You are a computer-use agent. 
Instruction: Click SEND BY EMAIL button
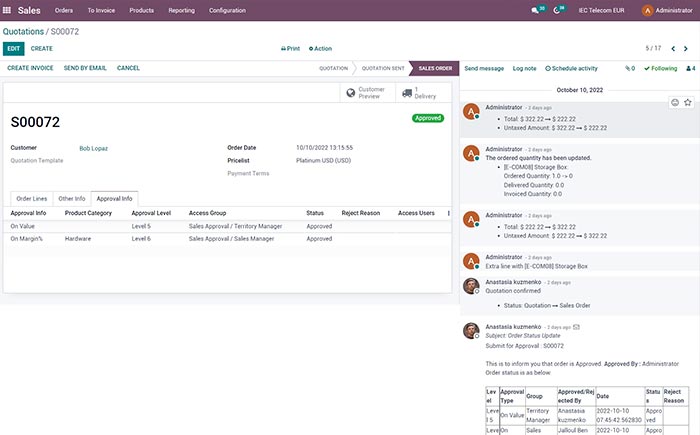(85, 68)
